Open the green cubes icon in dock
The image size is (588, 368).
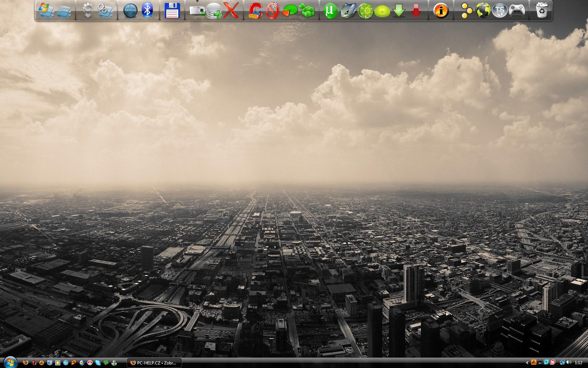[x=307, y=11]
